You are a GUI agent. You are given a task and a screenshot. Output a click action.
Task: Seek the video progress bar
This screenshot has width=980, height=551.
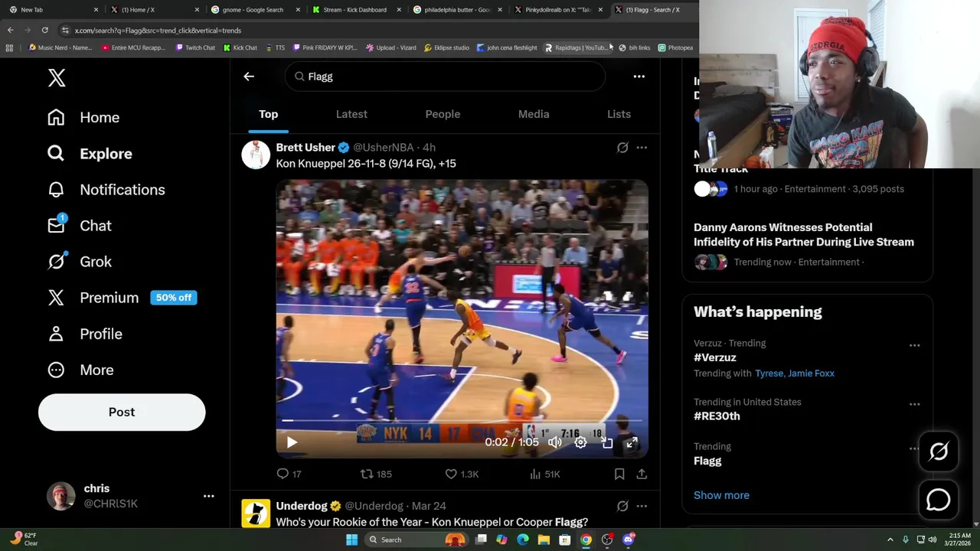click(462, 421)
